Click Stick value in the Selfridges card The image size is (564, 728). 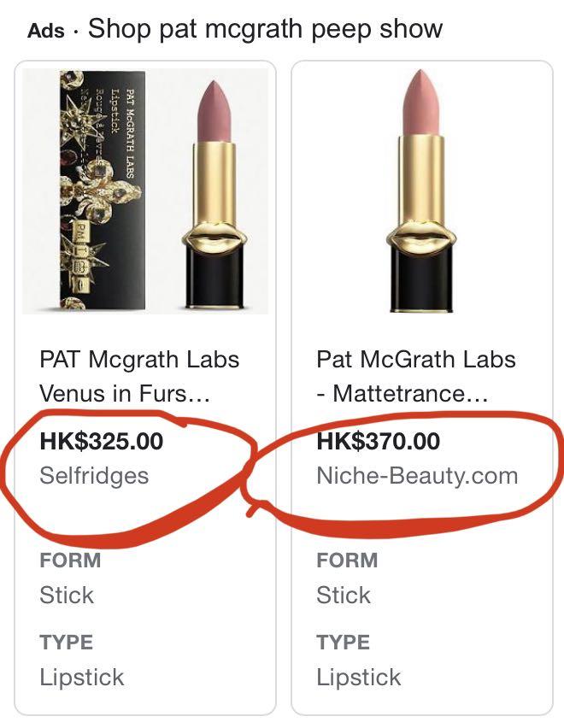click(67, 595)
